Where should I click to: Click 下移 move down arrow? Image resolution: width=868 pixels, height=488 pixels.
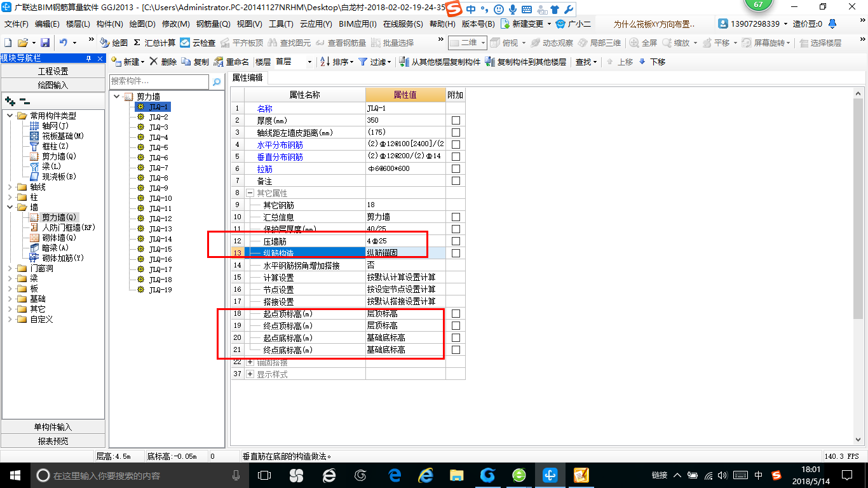tap(652, 62)
